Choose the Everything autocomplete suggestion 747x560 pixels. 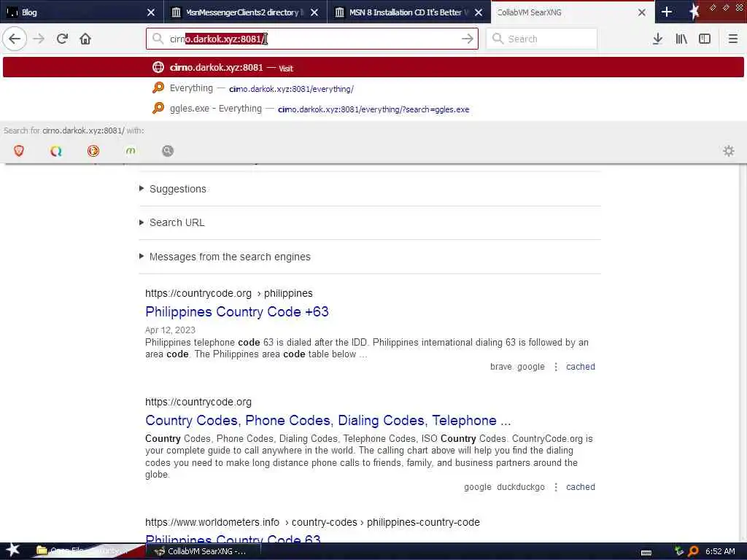click(373, 88)
